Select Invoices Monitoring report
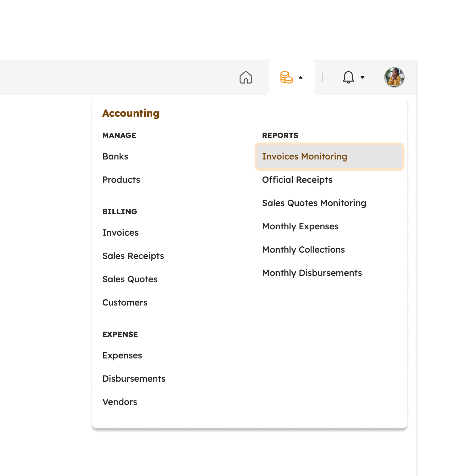This screenshot has width=476, height=476. click(329, 156)
